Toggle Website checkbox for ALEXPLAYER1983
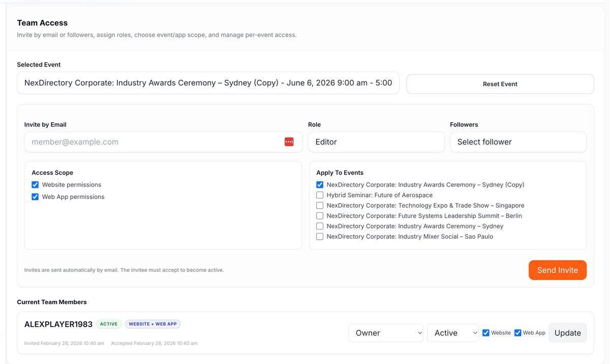 coord(486,333)
